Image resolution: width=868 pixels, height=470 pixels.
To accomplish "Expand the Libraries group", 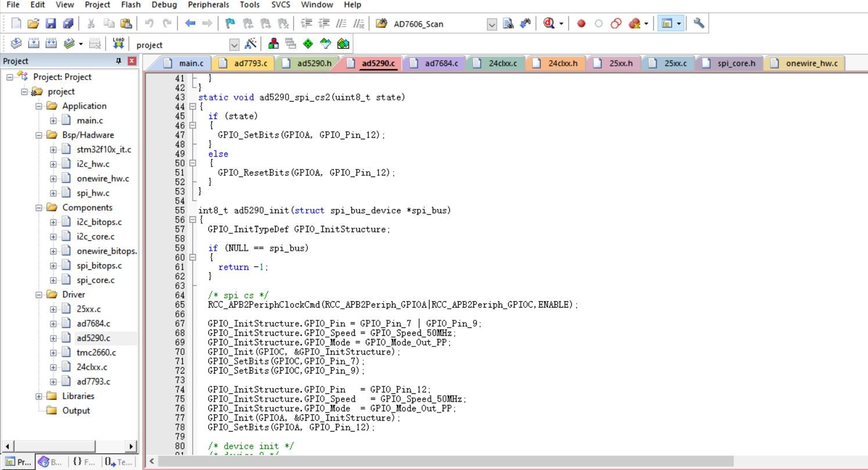I will [38, 396].
